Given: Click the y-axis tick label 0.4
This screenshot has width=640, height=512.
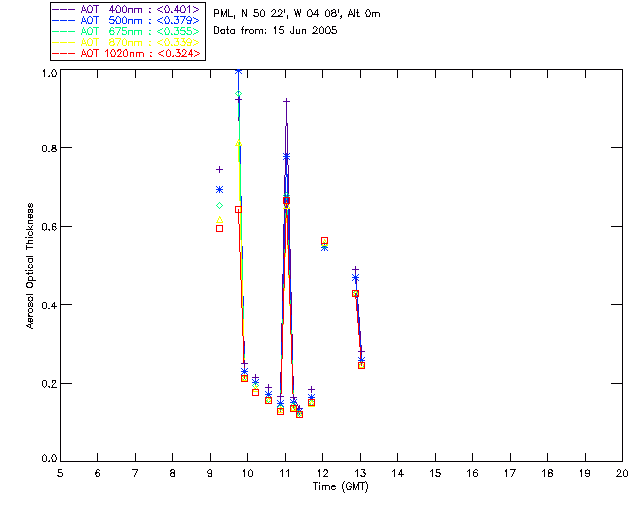Looking at the screenshot, I should pos(49,305).
